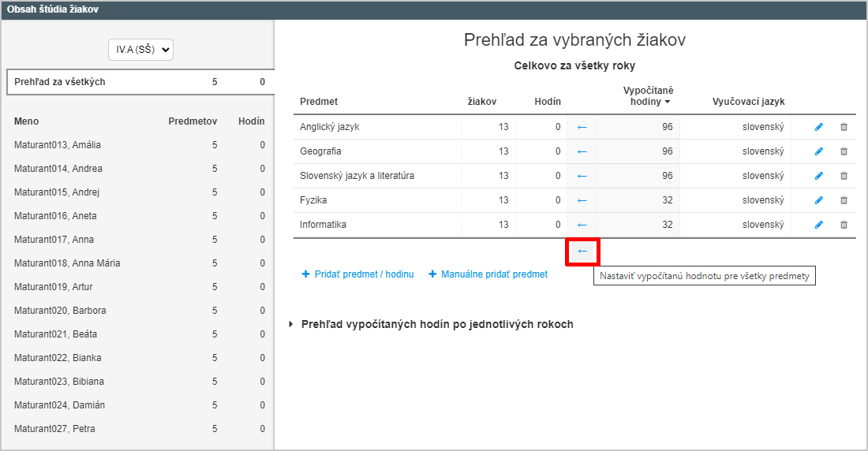Screen dimensions: 868x451
Task: Select student Maturant020, Barbora
Action: click(x=140, y=311)
